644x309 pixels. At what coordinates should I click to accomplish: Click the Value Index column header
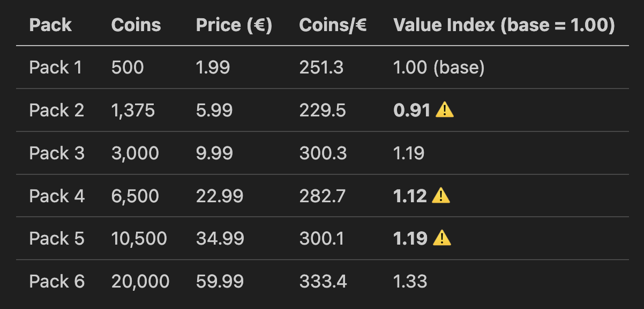click(x=504, y=25)
